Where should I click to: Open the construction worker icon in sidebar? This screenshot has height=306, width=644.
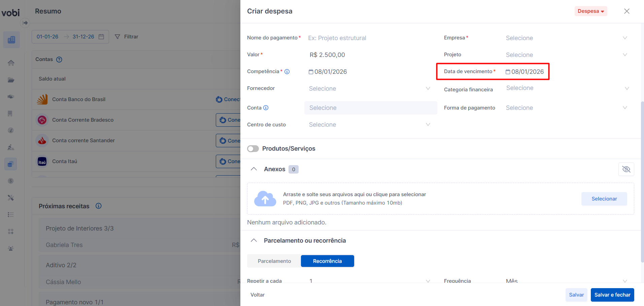tap(11, 147)
